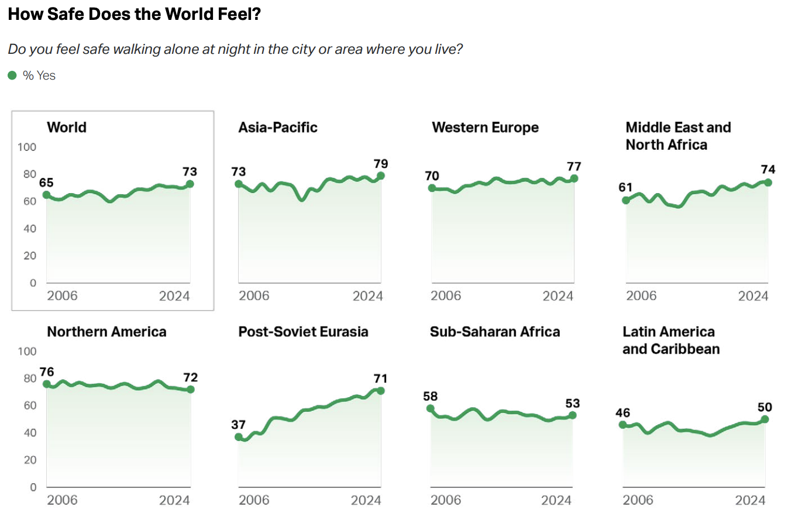Screen dimensions: 812x523
Task: Click the 'Western Europe' chart heading
Action: click(485, 128)
